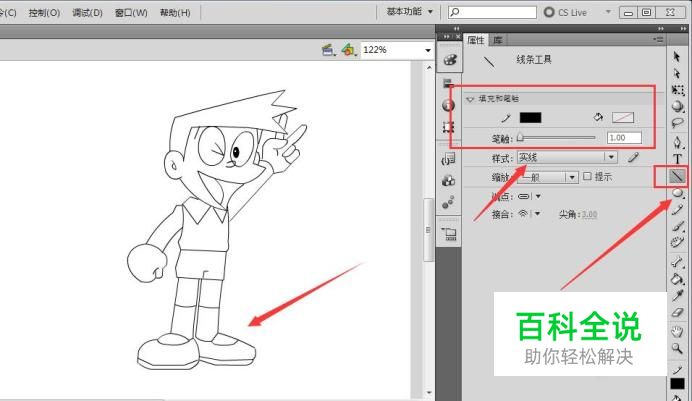
Task: Click the empty fill color swatch in Properties
Action: (623, 117)
